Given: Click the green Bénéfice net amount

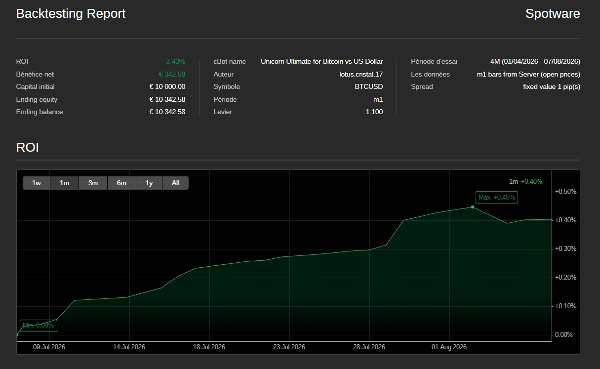Looking at the screenshot, I should coord(172,74).
